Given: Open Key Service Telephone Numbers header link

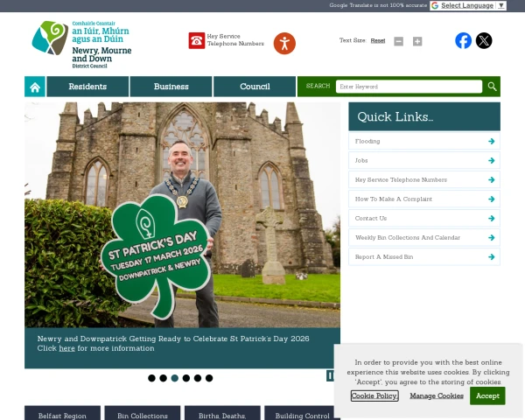Looking at the screenshot, I should [x=235, y=40].
